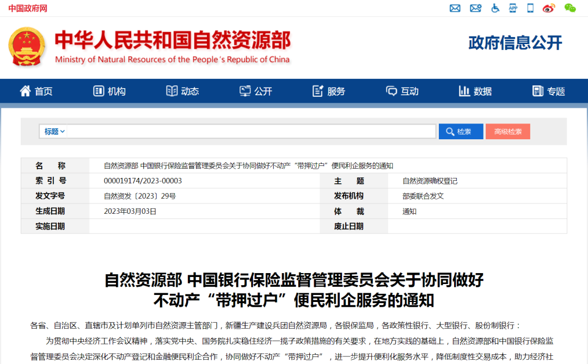Click the home icon beside 首页
The width and height of the screenshot is (588, 364).
pos(25,91)
